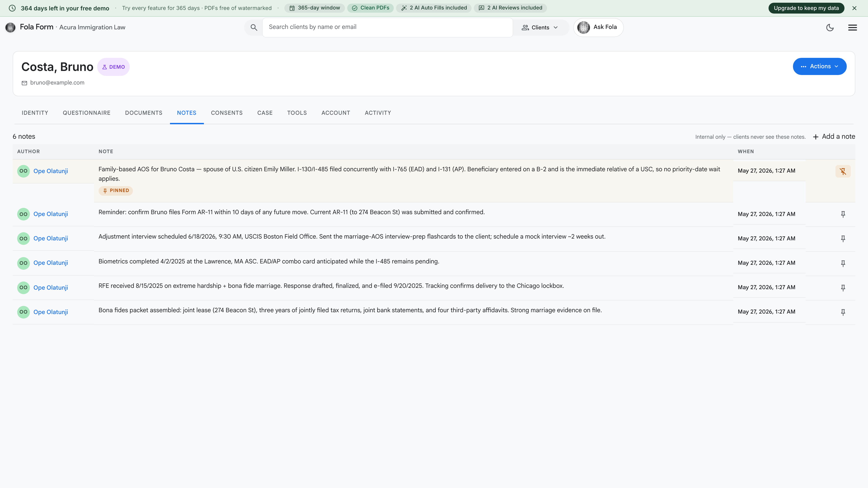Click the email envelope icon

(24, 83)
